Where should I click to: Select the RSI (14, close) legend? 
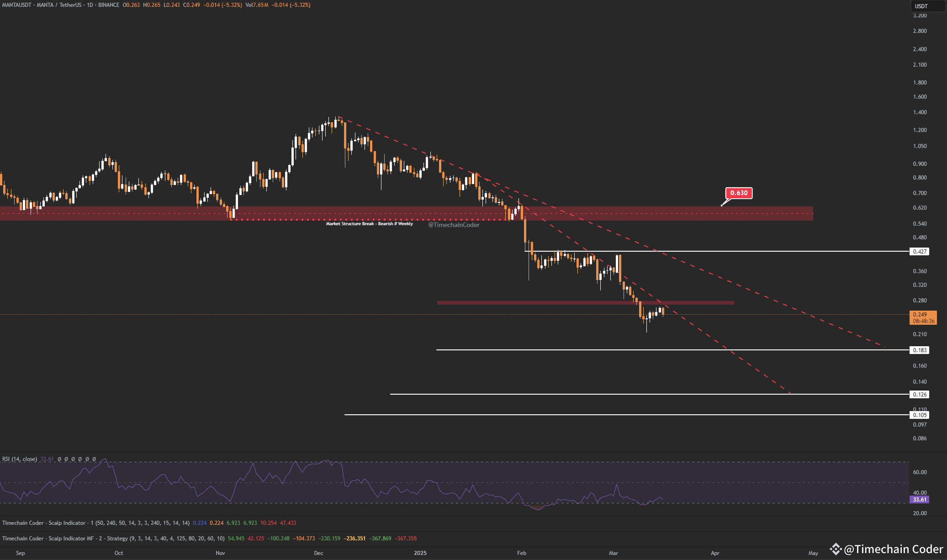tap(20, 459)
